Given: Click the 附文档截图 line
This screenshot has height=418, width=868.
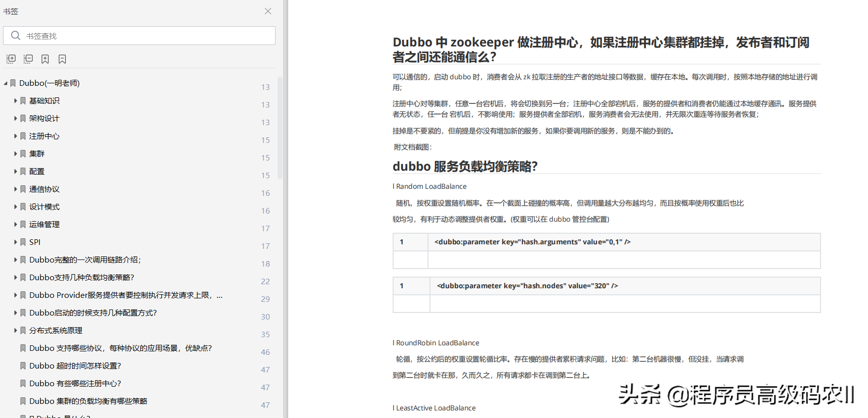Looking at the screenshot, I should [413, 147].
